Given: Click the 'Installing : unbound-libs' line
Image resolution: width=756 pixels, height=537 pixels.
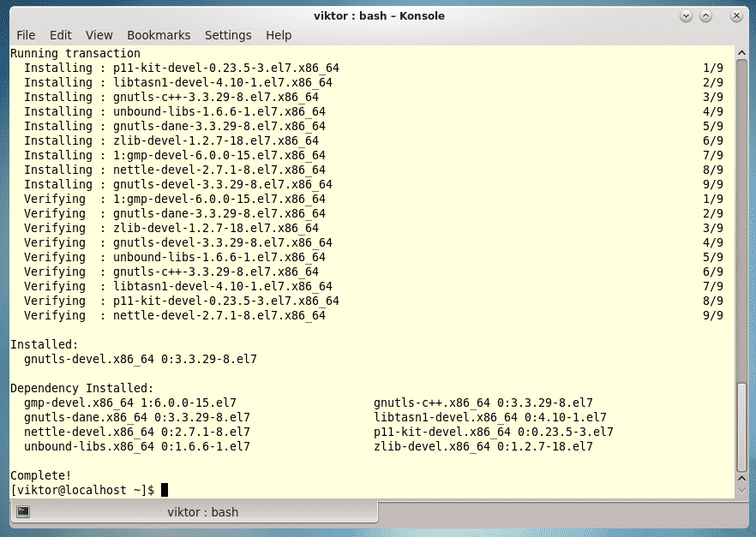Looking at the screenshot, I should click(x=175, y=111).
